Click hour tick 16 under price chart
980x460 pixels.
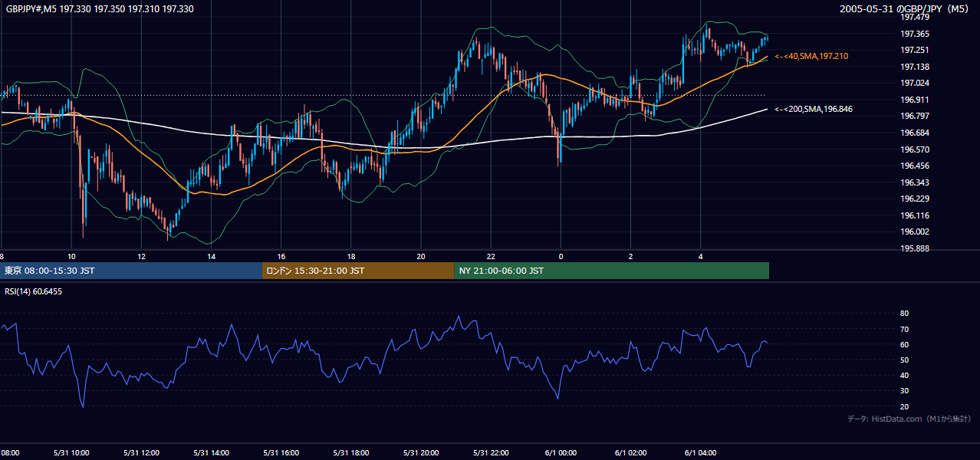tap(281, 256)
